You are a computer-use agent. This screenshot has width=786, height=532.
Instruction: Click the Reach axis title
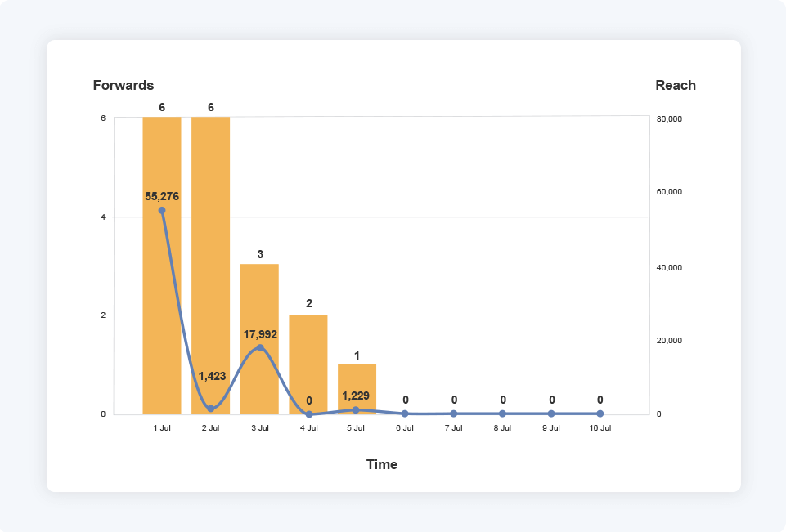[676, 85]
